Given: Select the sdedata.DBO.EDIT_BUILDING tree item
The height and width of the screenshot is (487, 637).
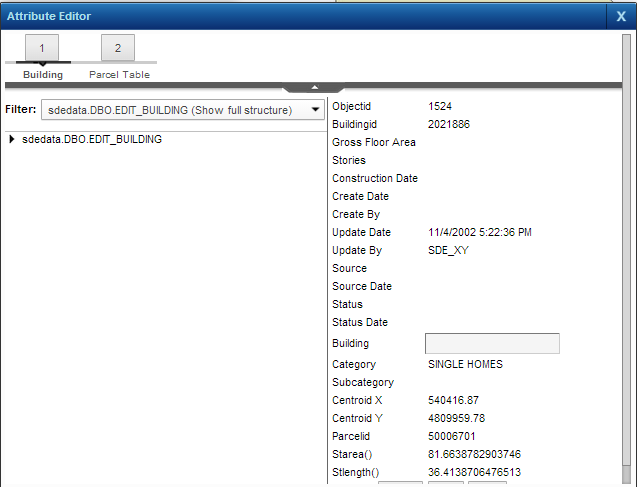Looking at the screenshot, I should pos(91,140).
